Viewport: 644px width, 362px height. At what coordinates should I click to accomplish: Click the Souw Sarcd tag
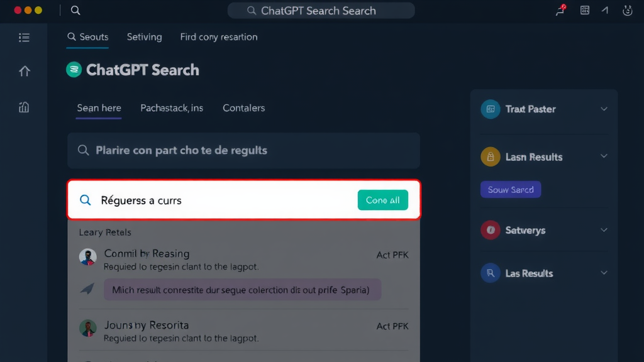click(x=511, y=189)
